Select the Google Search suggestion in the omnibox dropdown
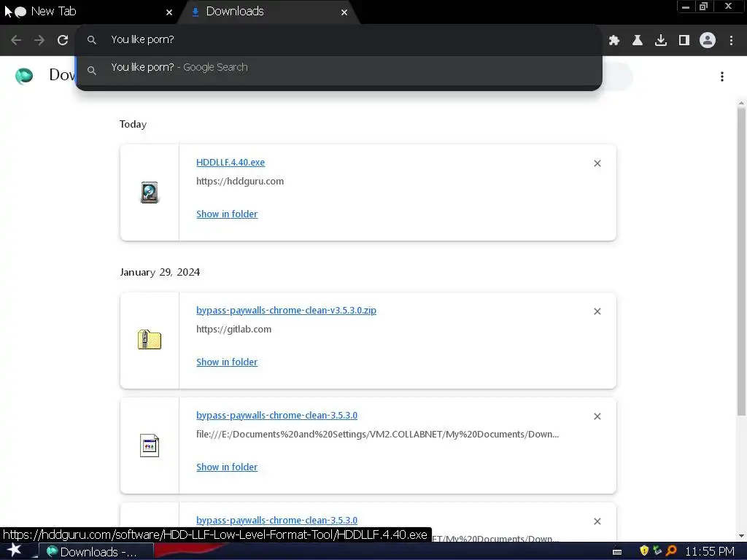Viewport: 747px width, 560px height. point(338,68)
